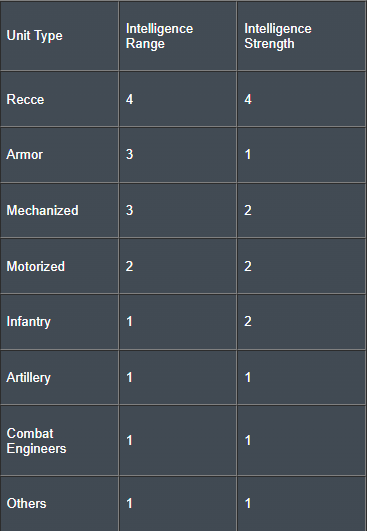Image resolution: width=367 pixels, height=531 pixels.
Task: Click Recce's Intelligence Range value 4
Action: point(129,99)
